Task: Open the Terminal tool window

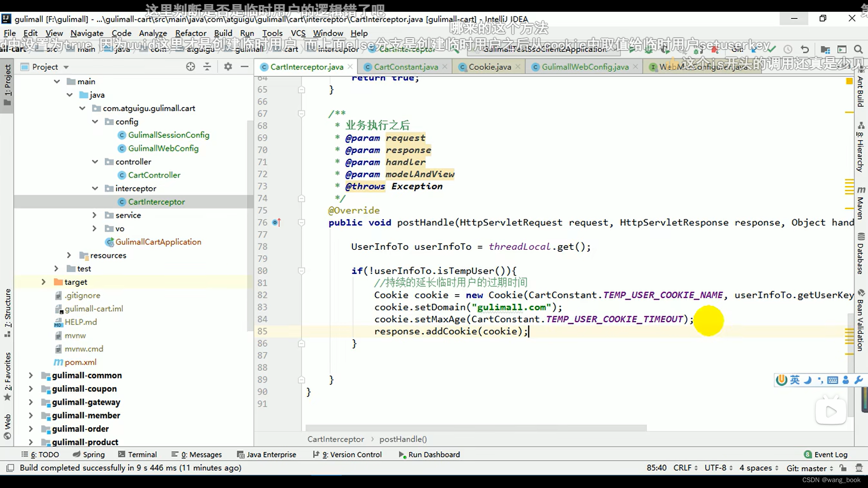Action: pos(137,455)
